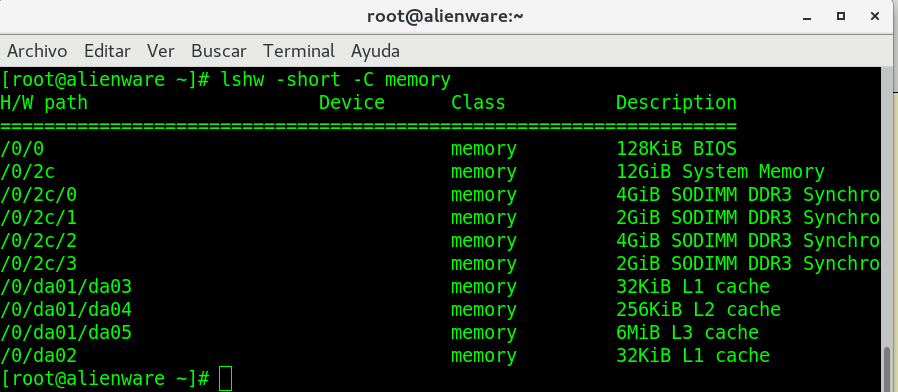Open the Editar menu
The width and height of the screenshot is (898, 392).
[107, 51]
